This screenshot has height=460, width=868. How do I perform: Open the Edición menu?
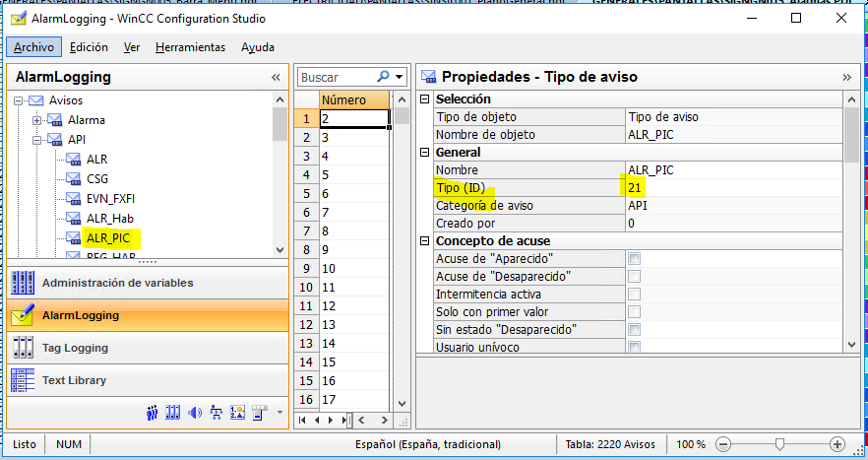pyautogui.click(x=89, y=47)
